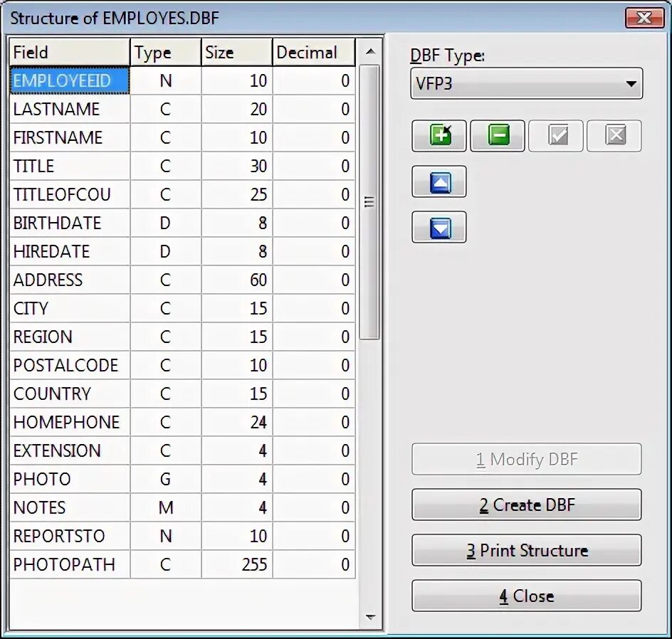
Task: Select the REGION field cell
Action: tap(70, 337)
